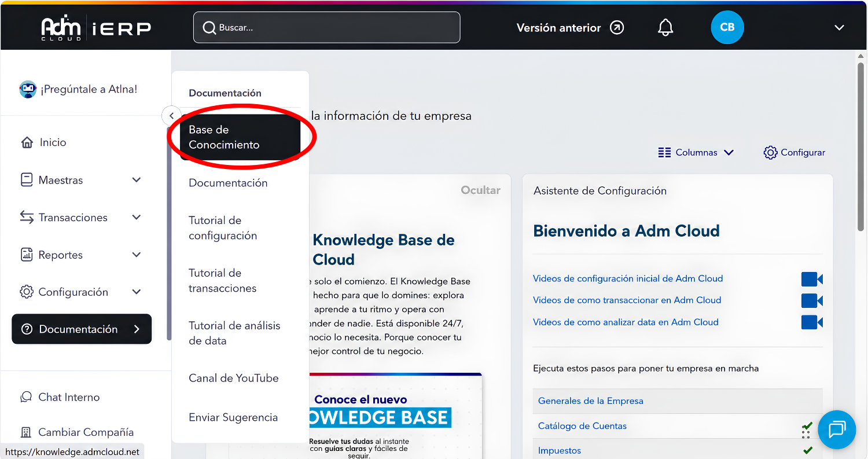The width and height of the screenshot is (868, 459).
Task: Click the Bienvenido a Adm Cloud heading
Action: tap(626, 231)
